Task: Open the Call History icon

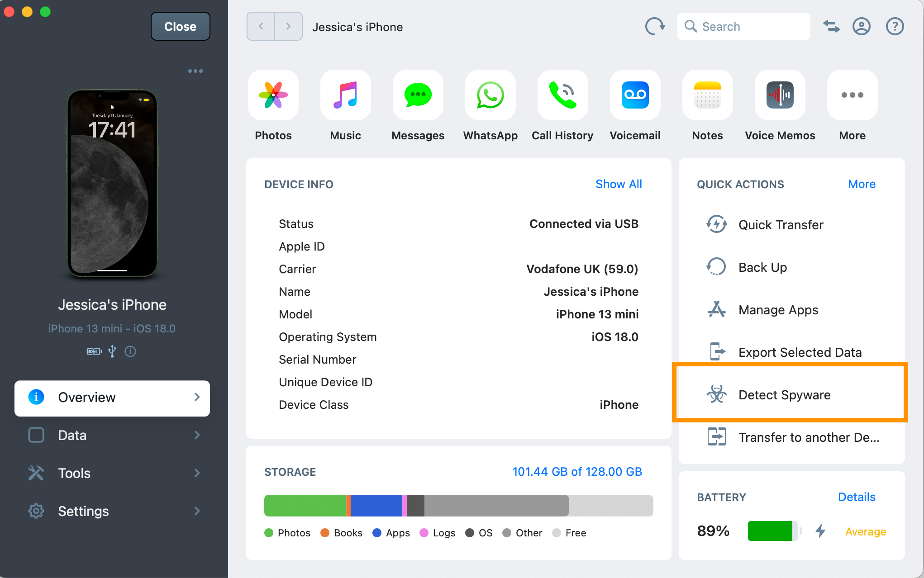Action: coord(563,95)
